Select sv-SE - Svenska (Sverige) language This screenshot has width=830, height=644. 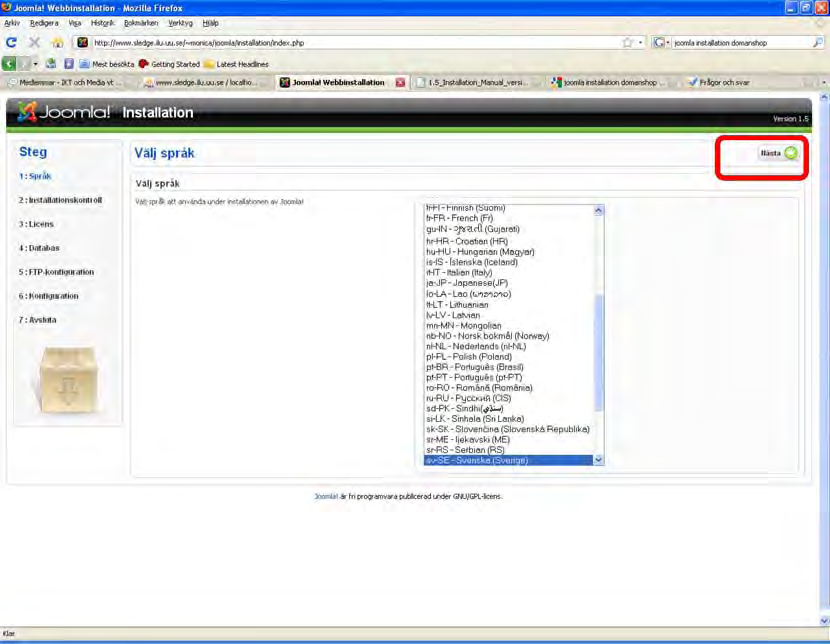(508, 460)
